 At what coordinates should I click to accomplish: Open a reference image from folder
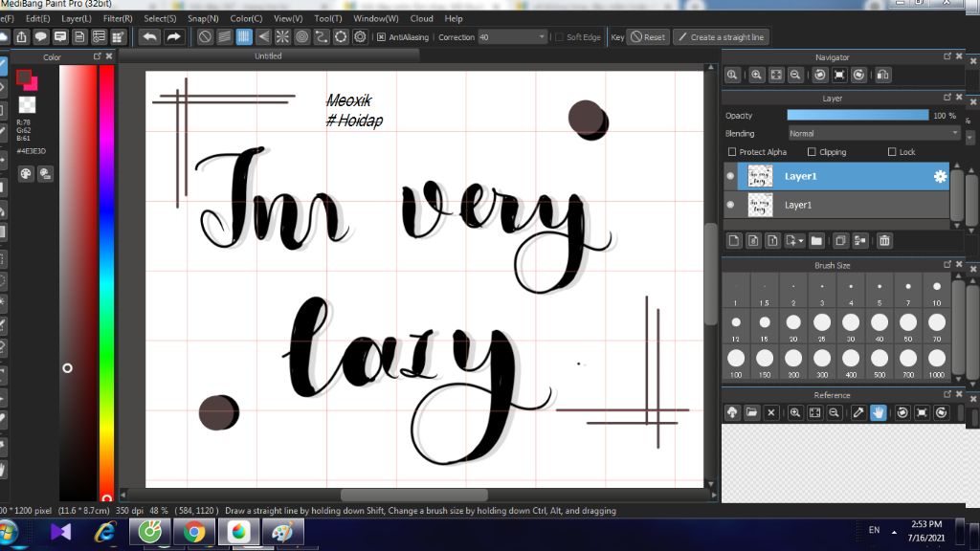(x=752, y=412)
